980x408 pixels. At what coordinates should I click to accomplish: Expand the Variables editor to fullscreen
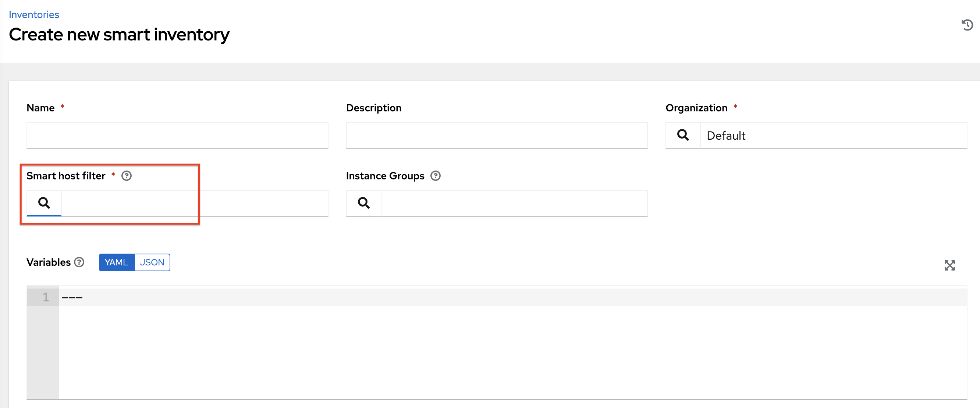point(950,266)
